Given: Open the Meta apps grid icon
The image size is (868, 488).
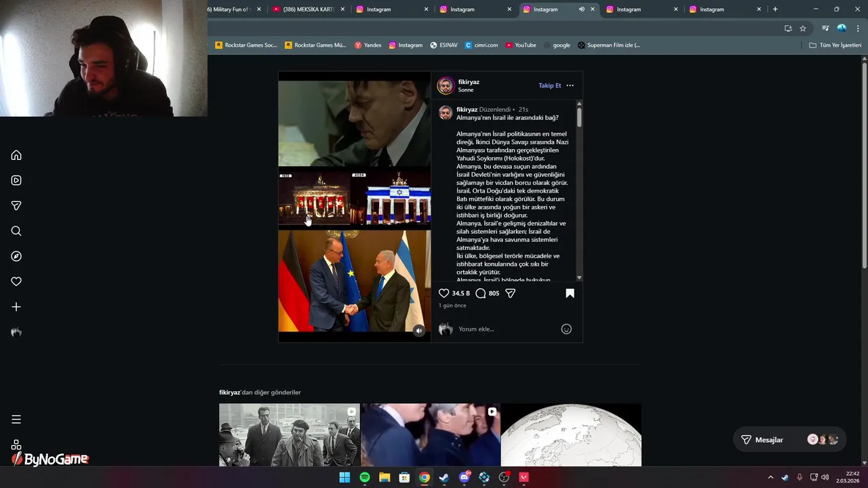Looking at the screenshot, I should [16, 445].
